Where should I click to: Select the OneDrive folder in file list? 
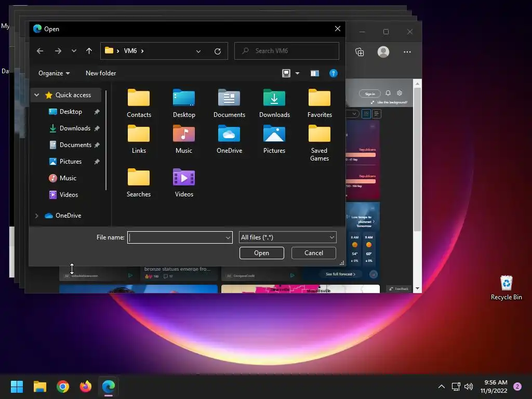pos(229,139)
